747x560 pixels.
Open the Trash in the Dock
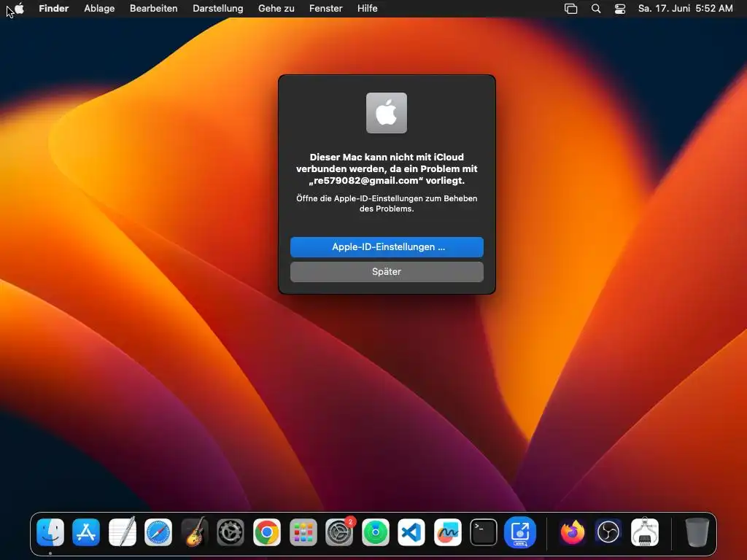[697, 532]
